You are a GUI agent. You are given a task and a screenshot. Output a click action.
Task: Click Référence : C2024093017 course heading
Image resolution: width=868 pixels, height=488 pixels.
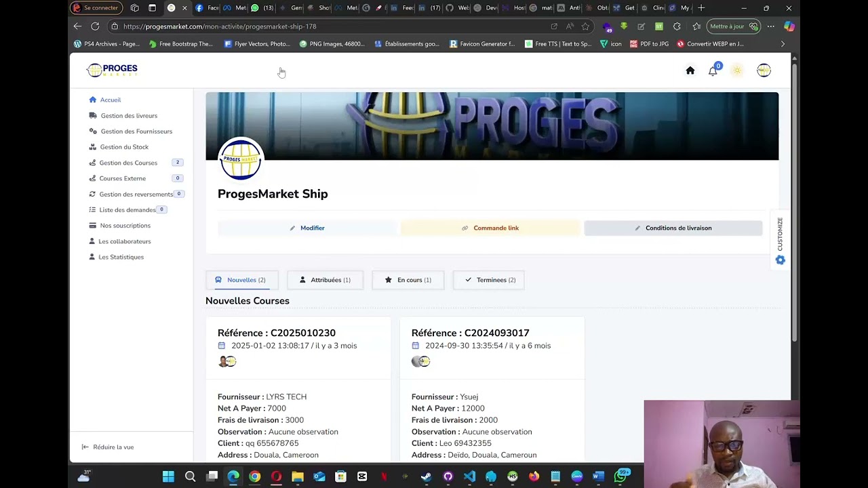coord(470,333)
